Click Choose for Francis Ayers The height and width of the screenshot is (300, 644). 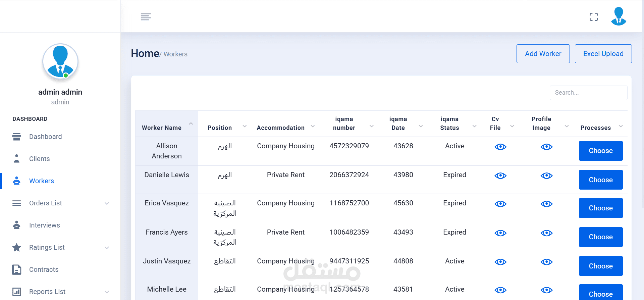tap(600, 237)
